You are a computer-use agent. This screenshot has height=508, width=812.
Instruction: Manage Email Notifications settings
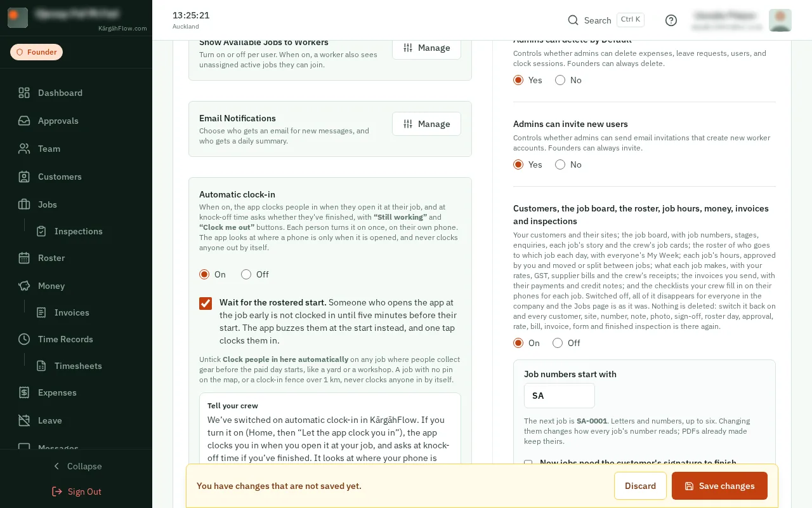point(426,124)
